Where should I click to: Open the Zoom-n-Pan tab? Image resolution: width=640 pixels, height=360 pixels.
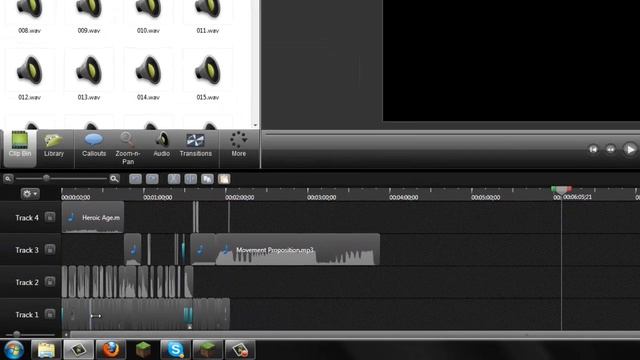(x=128, y=148)
